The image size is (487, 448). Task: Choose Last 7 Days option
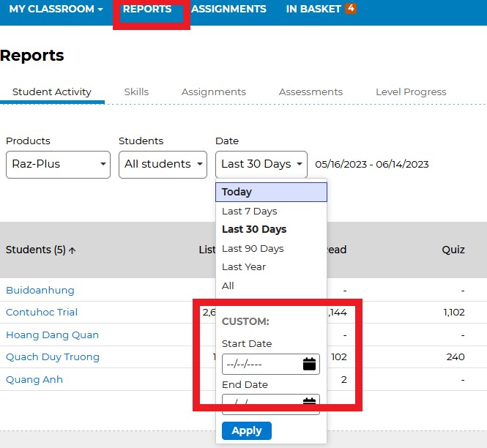(250, 211)
